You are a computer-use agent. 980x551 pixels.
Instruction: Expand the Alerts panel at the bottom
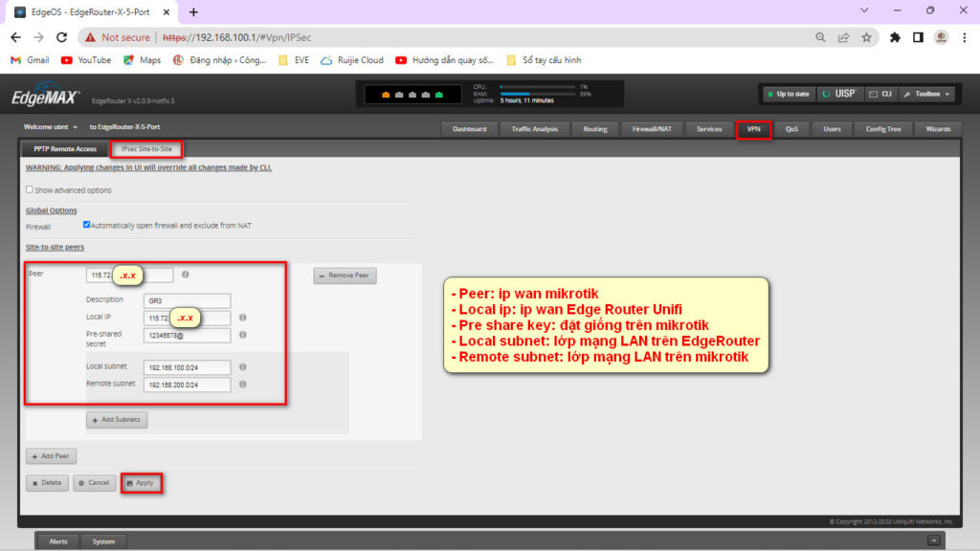click(x=58, y=541)
